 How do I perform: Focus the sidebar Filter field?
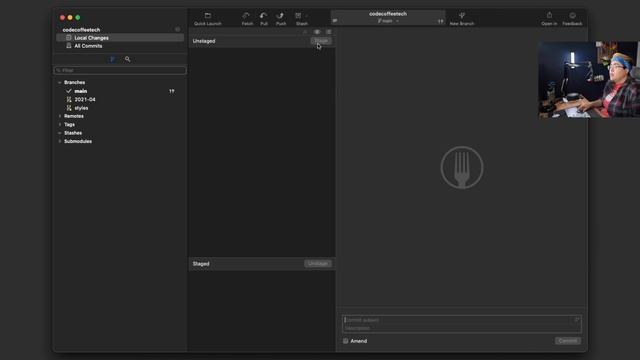click(120, 70)
